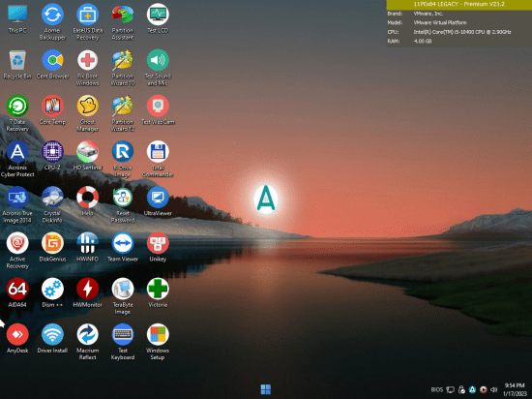Open HWMonitor
This screenshot has height=399, width=532.
tap(87, 293)
